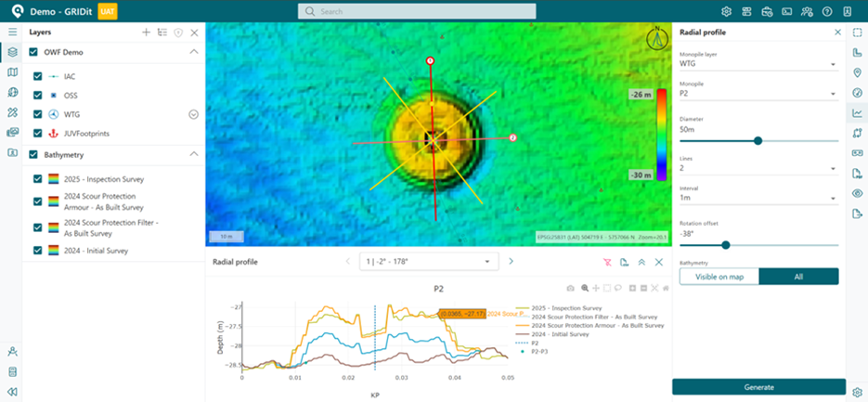This screenshot has height=402, width=868.
Task: Go to previous radial profile line
Action: pyautogui.click(x=347, y=262)
